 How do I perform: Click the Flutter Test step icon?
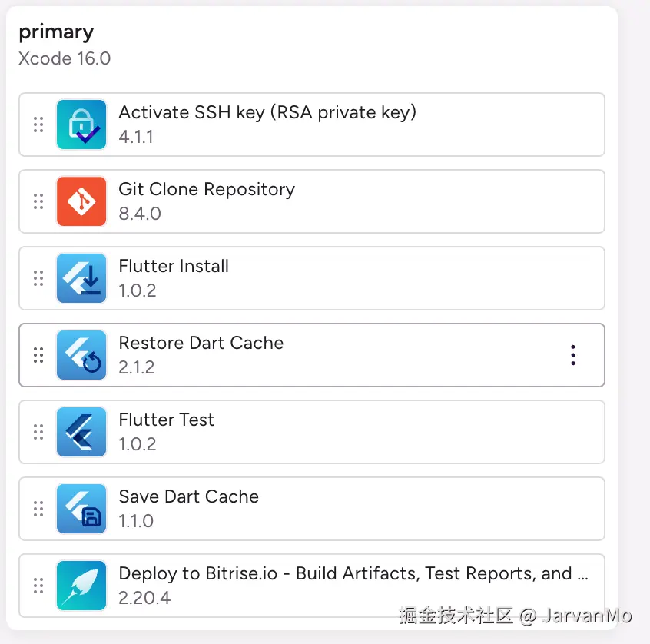pyautogui.click(x=81, y=432)
